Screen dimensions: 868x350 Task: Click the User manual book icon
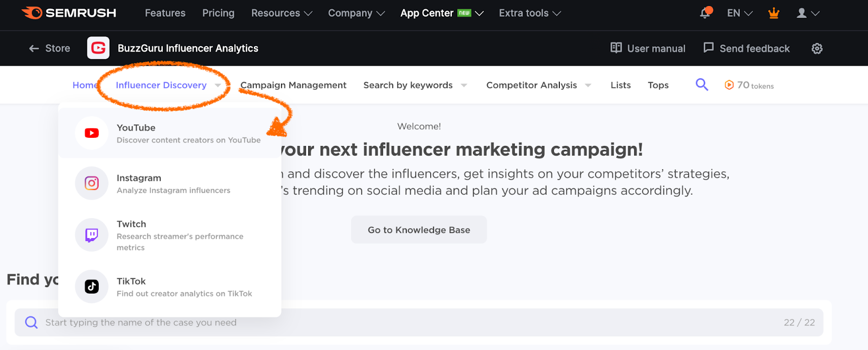pyautogui.click(x=616, y=48)
